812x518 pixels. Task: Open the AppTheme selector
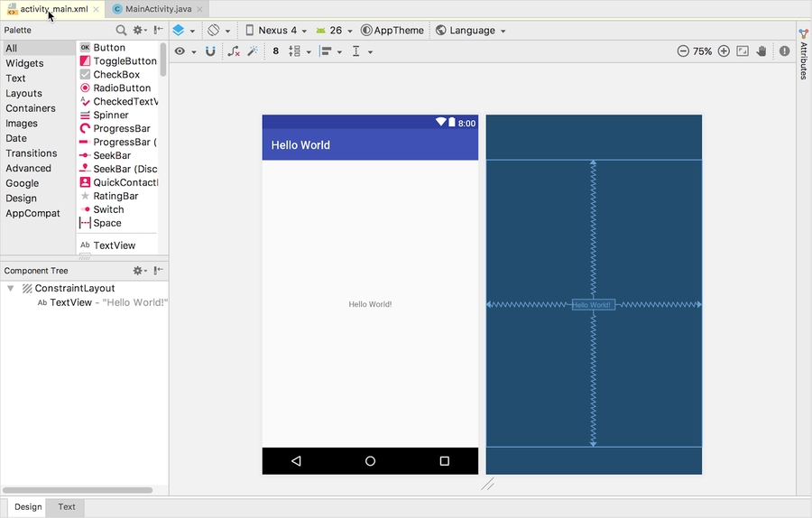392,31
